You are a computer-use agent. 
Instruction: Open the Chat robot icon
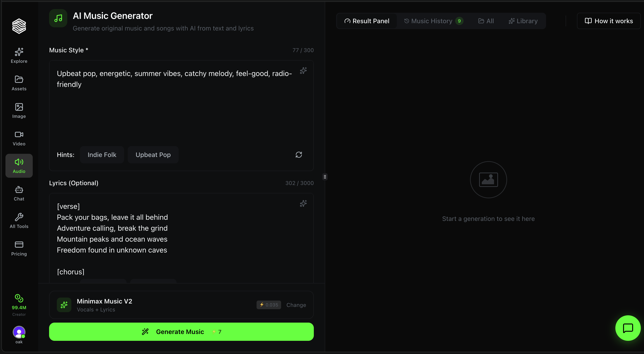pyautogui.click(x=19, y=193)
